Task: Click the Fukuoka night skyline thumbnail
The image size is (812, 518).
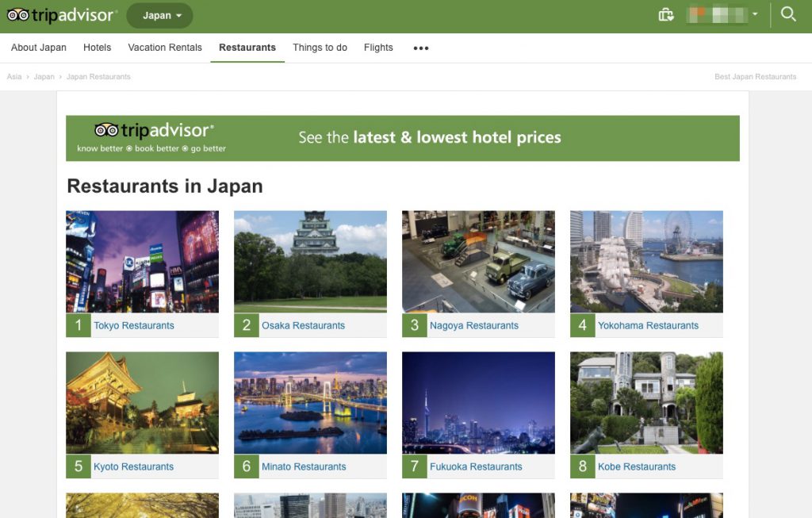Action: (x=478, y=403)
